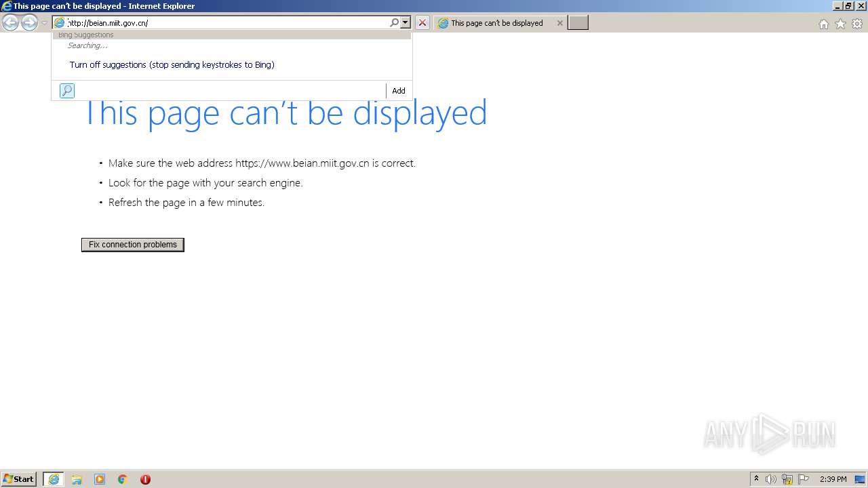Click Fix connection problems button

[x=133, y=245]
